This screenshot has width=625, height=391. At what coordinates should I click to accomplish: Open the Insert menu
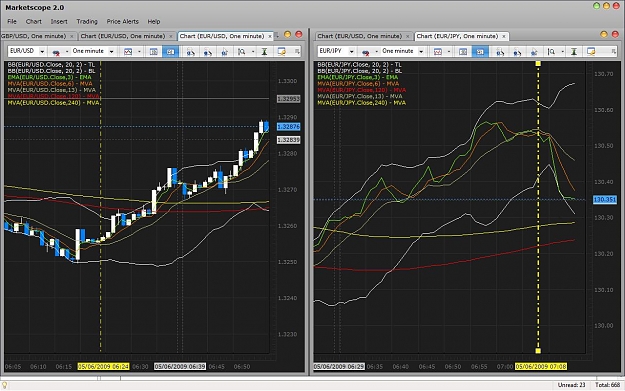click(x=59, y=22)
